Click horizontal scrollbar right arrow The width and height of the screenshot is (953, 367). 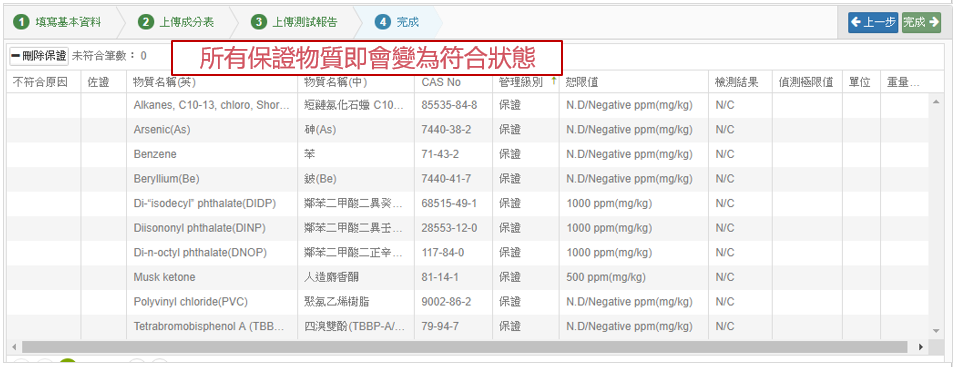coord(920,347)
